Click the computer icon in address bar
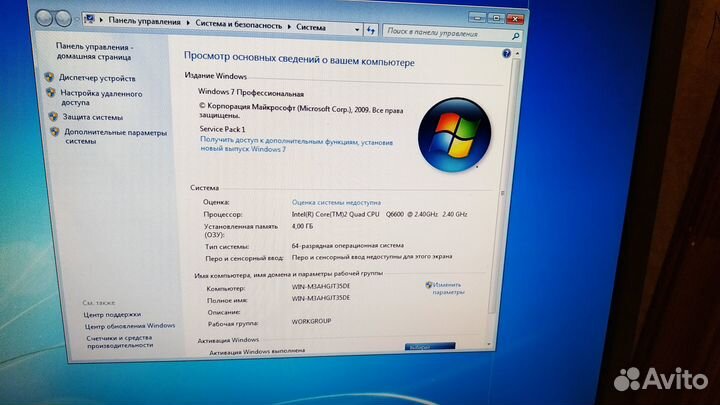This screenshot has width=720, height=405. [x=90, y=19]
